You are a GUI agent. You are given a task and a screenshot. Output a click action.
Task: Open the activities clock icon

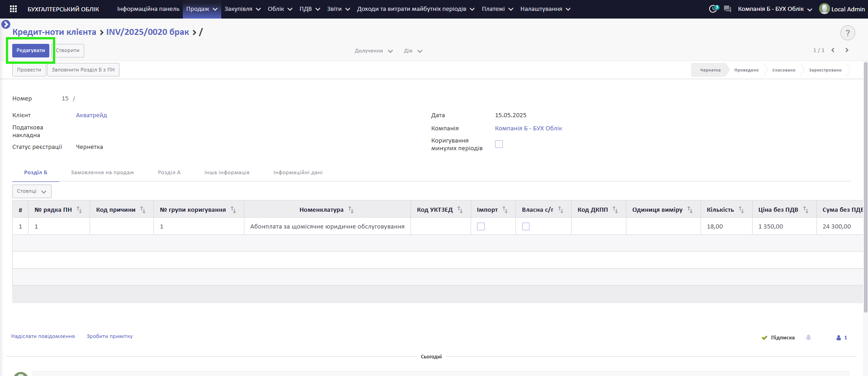click(713, 9)
